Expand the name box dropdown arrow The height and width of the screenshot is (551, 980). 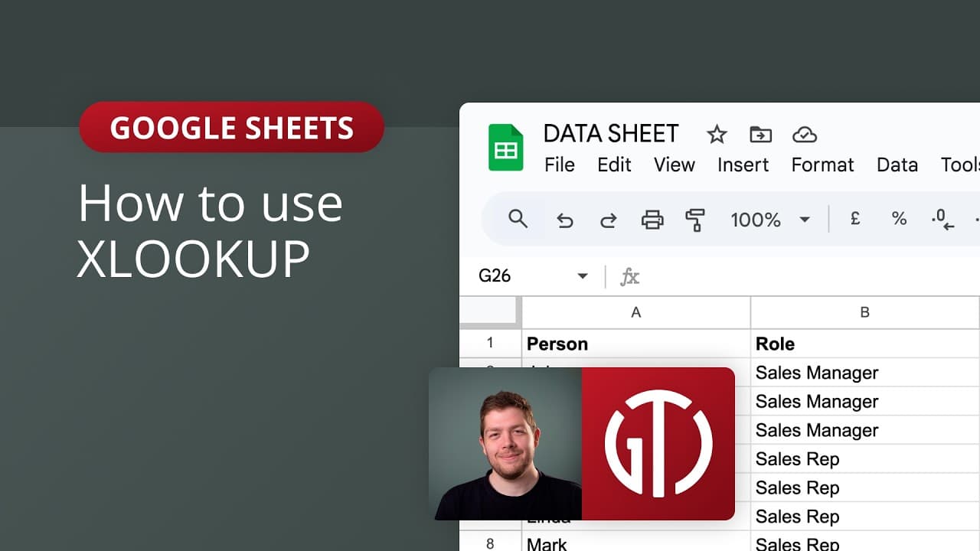point(583,276)
